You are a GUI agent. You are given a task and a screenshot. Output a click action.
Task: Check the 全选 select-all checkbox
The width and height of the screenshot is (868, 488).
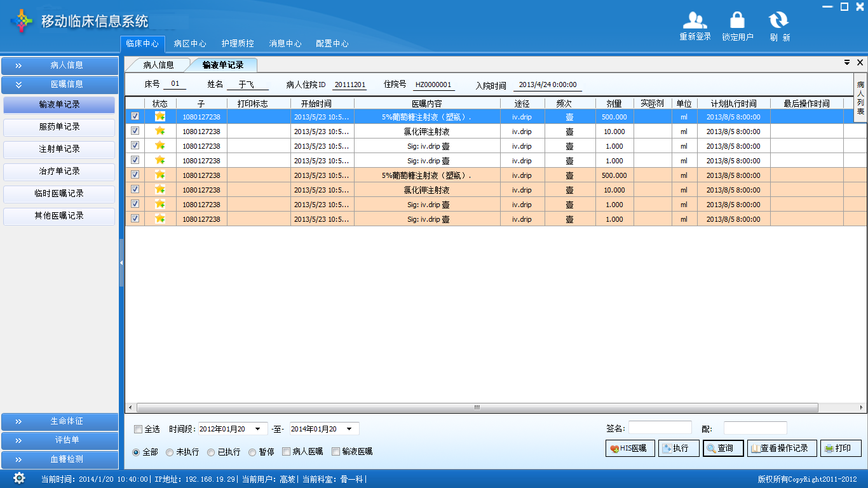click(139, 430)
